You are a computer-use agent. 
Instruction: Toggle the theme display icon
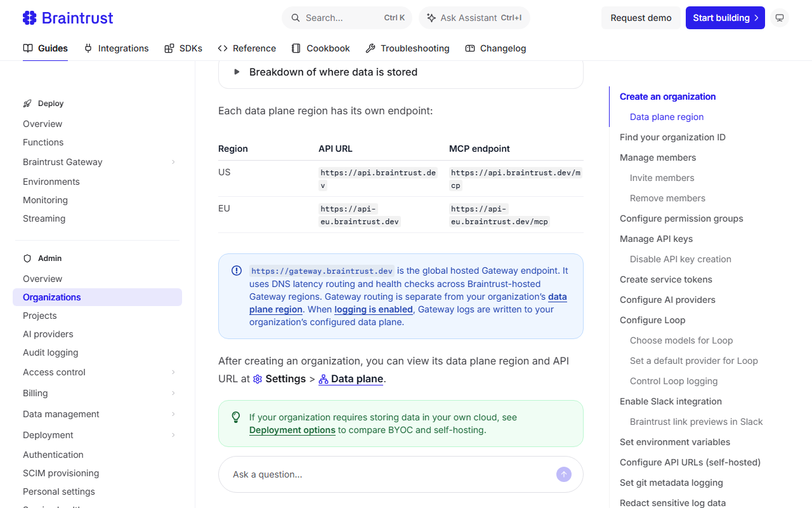pos(780,18)
